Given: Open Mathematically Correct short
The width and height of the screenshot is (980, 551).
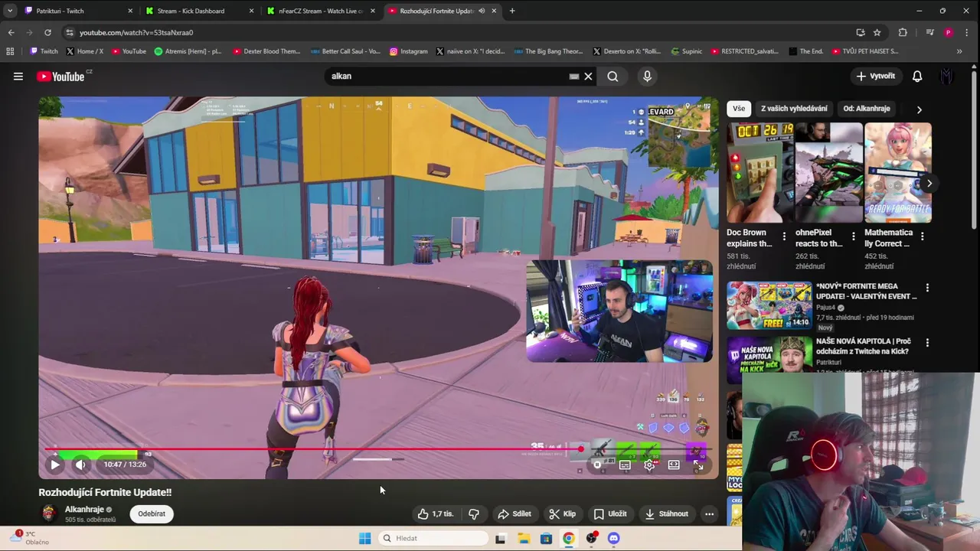Looking at the screenshot, I should pyautogui.click(x=897, y=173).
